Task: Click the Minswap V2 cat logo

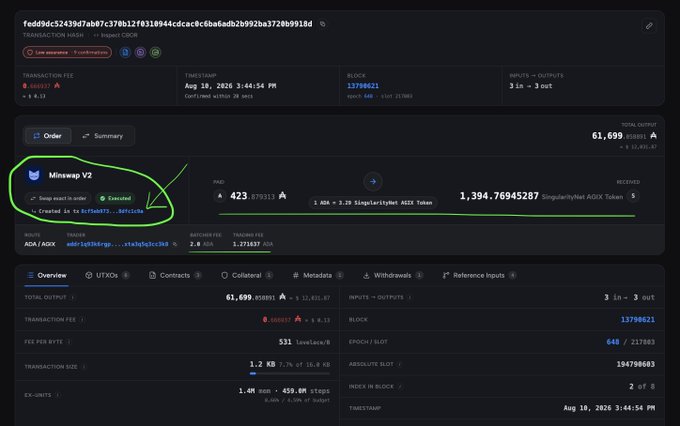Action: (x=34, y=175)
